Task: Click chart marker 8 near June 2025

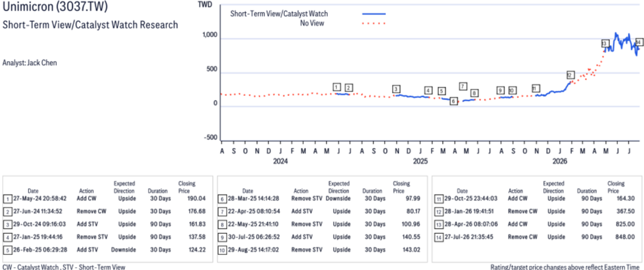Action: (474, 93)
